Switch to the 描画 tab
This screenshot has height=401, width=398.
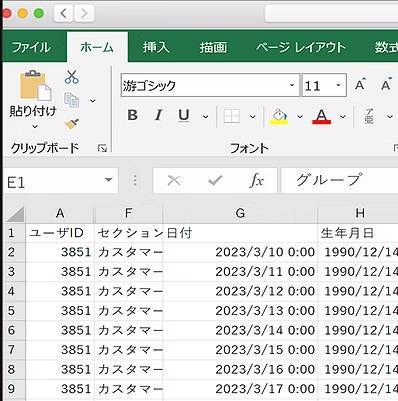tap(213, 47)
